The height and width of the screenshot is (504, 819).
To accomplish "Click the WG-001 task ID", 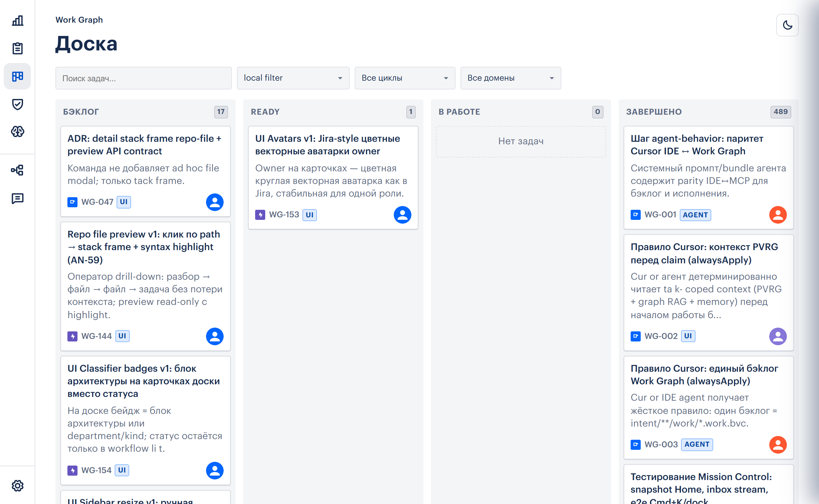I will (660, 215).
